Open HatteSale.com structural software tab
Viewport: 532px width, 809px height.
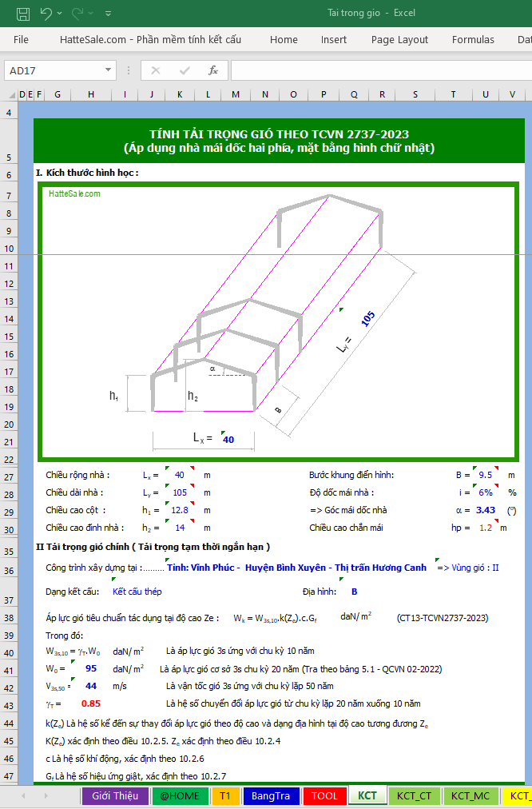(x=150, y=40)
